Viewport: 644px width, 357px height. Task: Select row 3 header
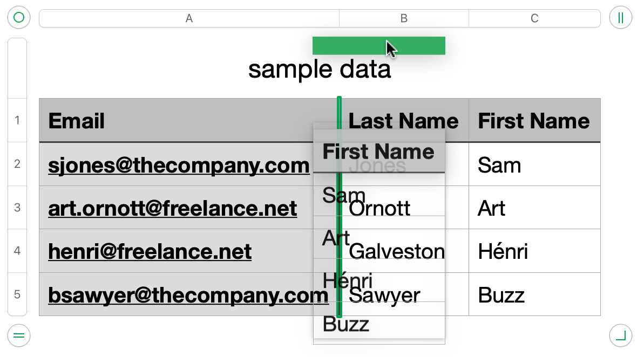(17, 208)
